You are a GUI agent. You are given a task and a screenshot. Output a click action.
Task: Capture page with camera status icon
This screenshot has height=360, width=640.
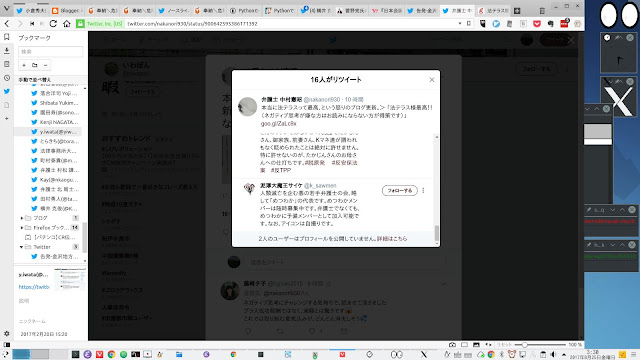(452, 345)
